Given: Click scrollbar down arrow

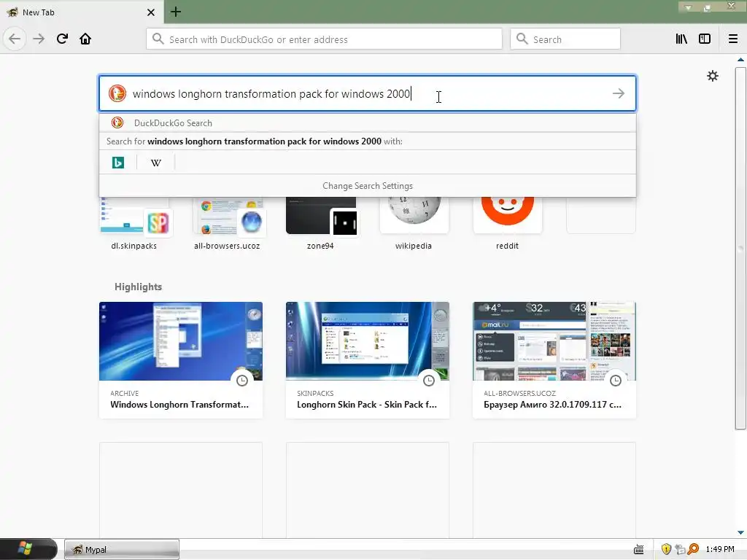Looking at the screenshot, I should click(x=740, y=532).
